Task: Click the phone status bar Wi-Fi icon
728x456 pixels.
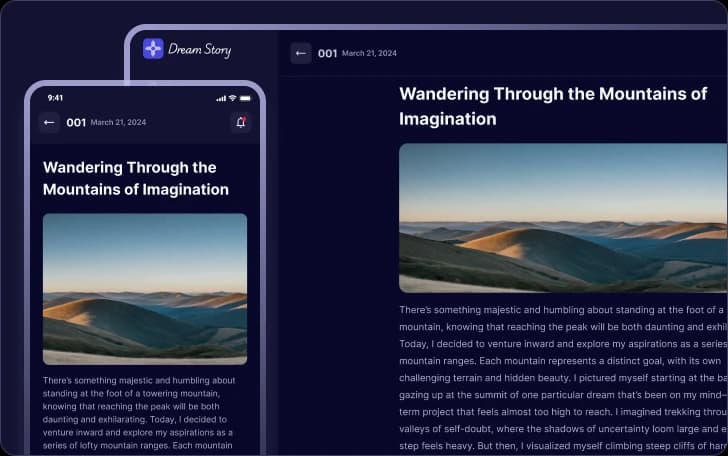Action: point(233,98)
